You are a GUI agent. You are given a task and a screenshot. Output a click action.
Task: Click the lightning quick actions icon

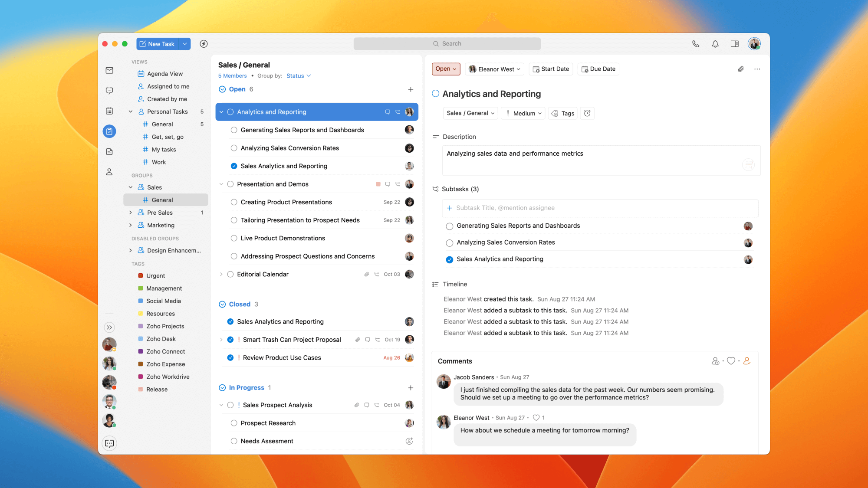tap(204, 44)
